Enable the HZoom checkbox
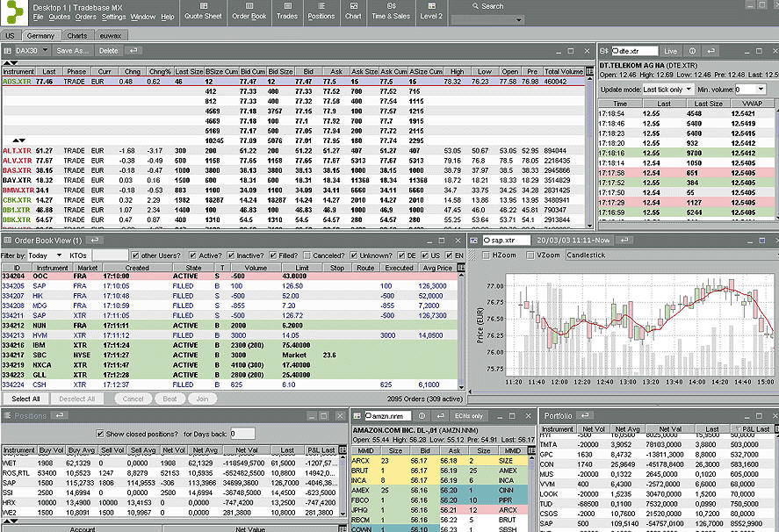779x532 pixels. coord(487,255)
